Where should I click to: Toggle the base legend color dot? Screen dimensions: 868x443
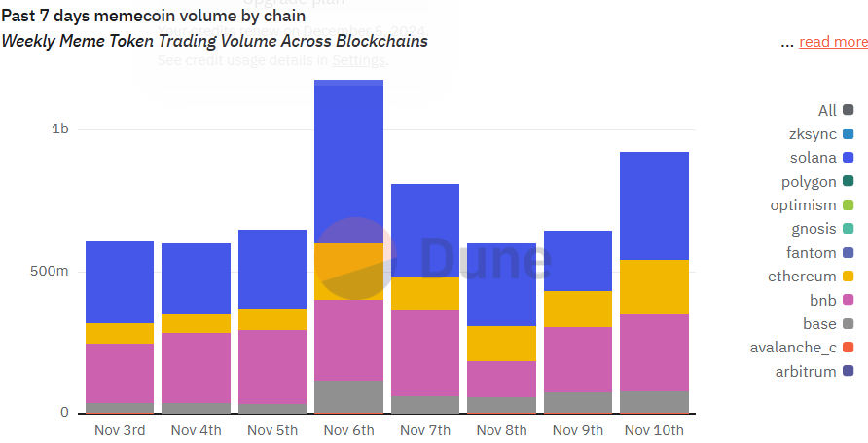849,324
